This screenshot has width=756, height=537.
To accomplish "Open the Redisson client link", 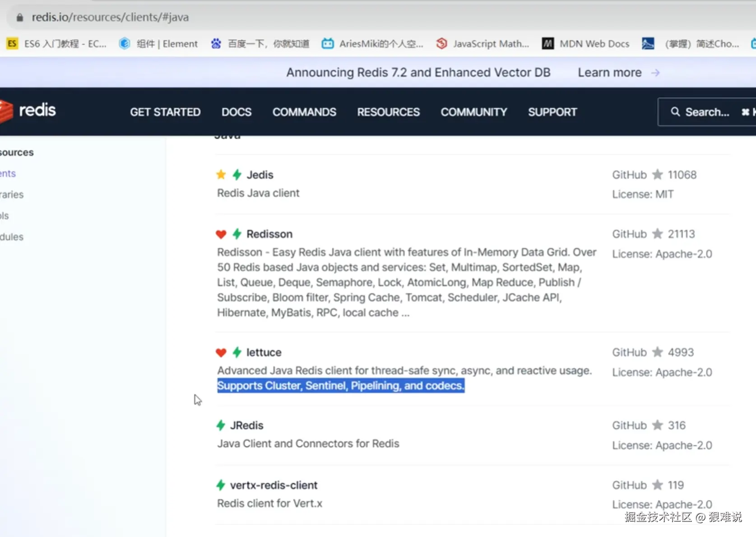I will [x=269, y=234].
